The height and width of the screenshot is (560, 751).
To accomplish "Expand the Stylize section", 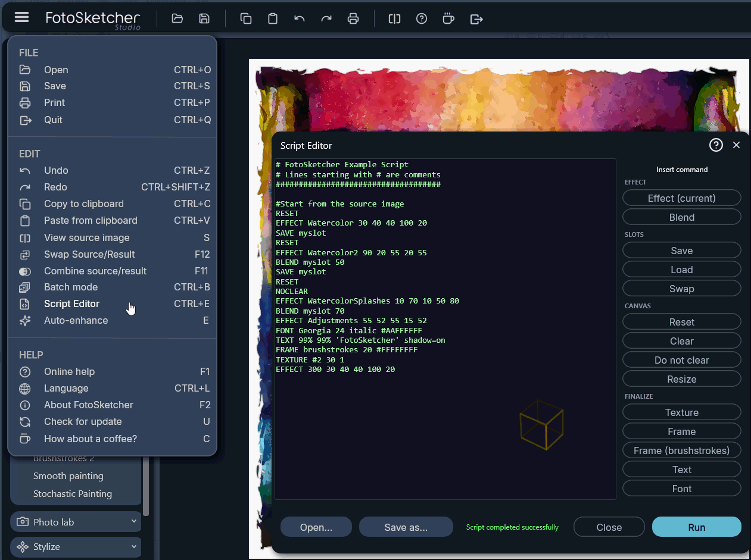I will [x=76, y=546].
